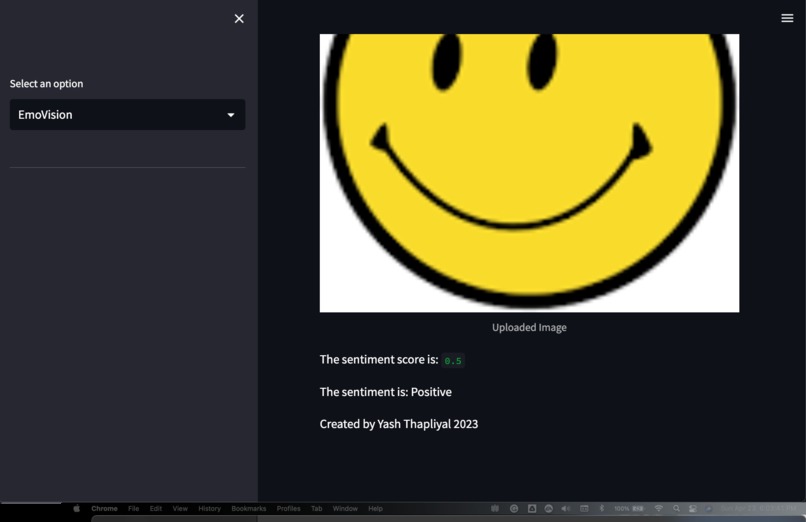This screenshot has height=522, width=806.
Task: Click the Wi-Fi icon in the menu bar
Action: (x=658, y=509)
